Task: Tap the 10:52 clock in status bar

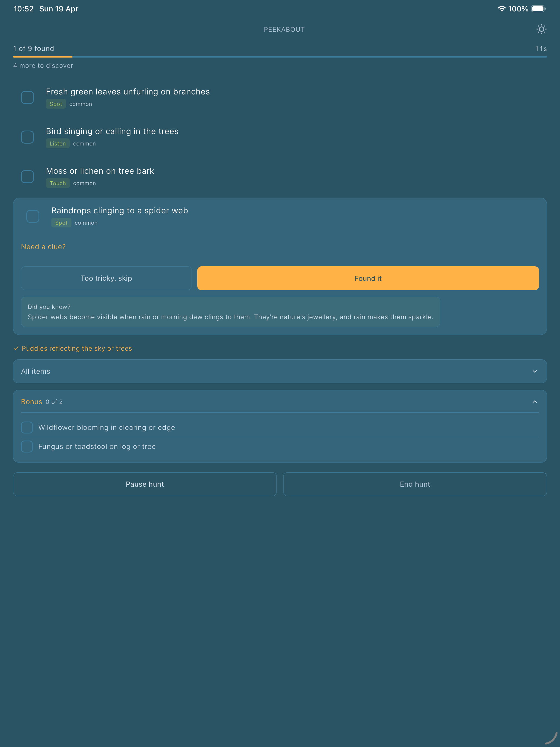Action: 24,9
